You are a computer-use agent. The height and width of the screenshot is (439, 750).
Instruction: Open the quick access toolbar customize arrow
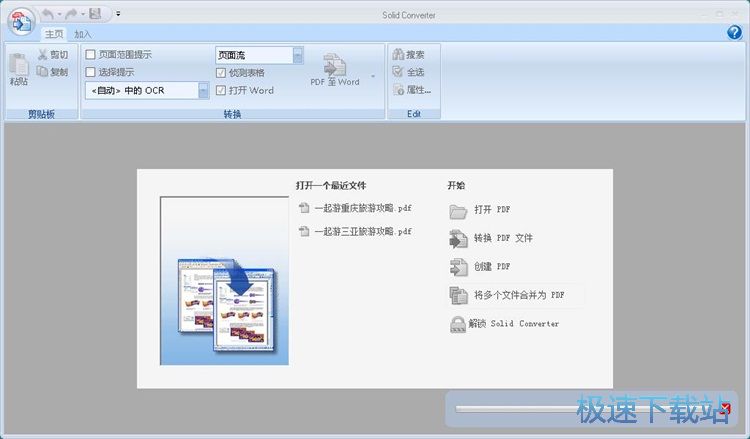[118, 14]
